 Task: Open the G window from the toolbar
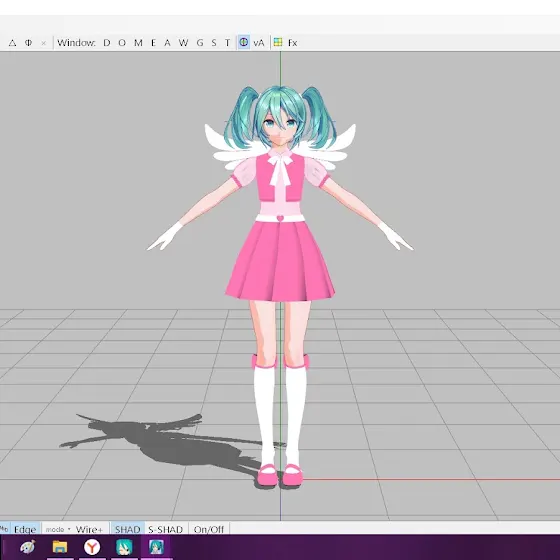tap(200, 43)
